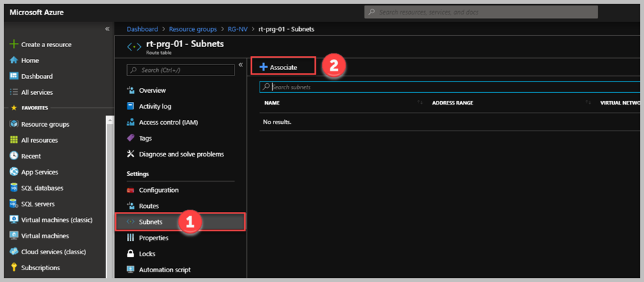Click the Resource groups cube icon
Screen dimensions: 644x282
pos(14,124)
